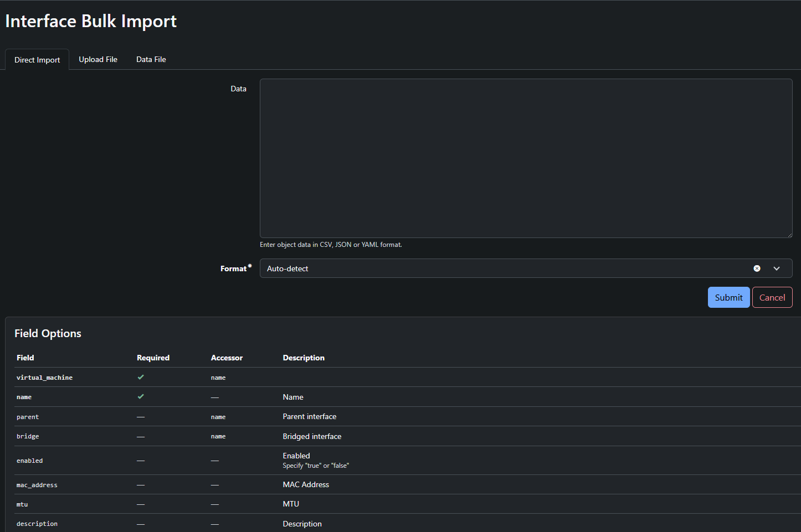801x532 pixels.
Task: Clear the Format selection using the X icon
Action: 757,268
